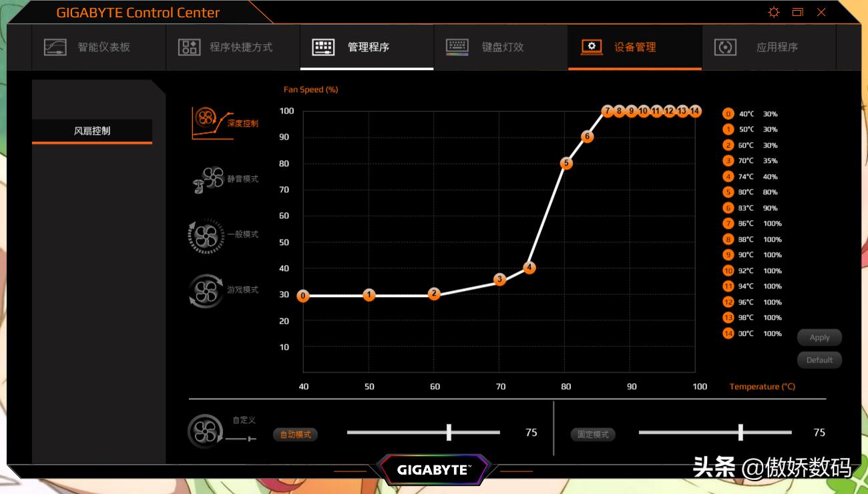The height and width of the screenshot is (494, 868).
Task: Select curve point 2 on the graph
Action: point(434,294)
